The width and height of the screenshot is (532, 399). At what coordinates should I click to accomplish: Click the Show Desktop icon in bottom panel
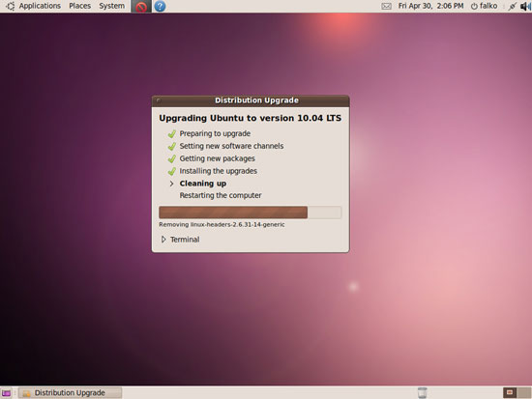pos(7,393)
